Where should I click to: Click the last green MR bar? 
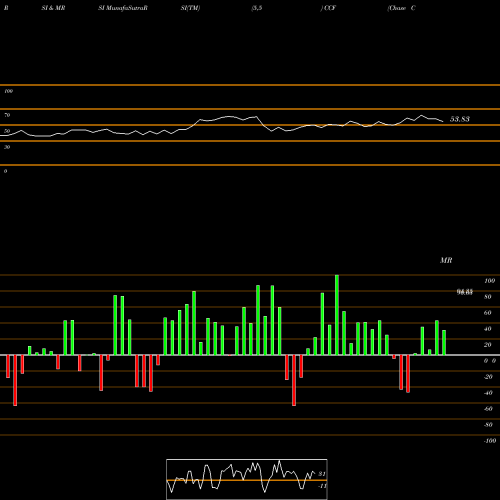pos(444,343)
